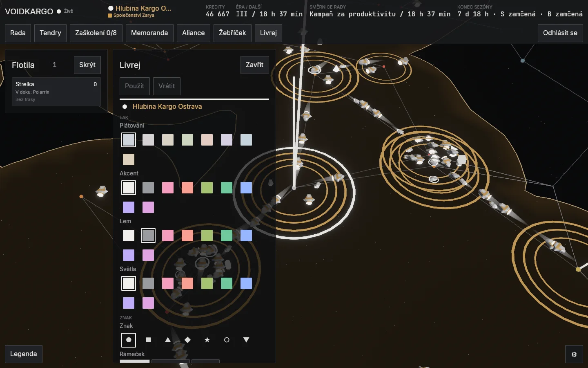This screenshot has width=588, height=368.
Task: Click Odhlásit se to log out
Action: tap(560, 33)
